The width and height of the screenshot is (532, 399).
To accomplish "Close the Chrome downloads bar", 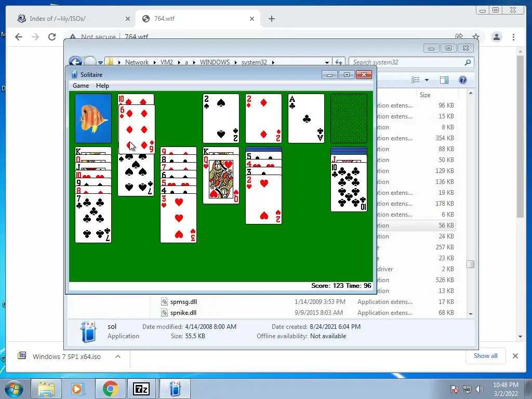I will (515, 356).
